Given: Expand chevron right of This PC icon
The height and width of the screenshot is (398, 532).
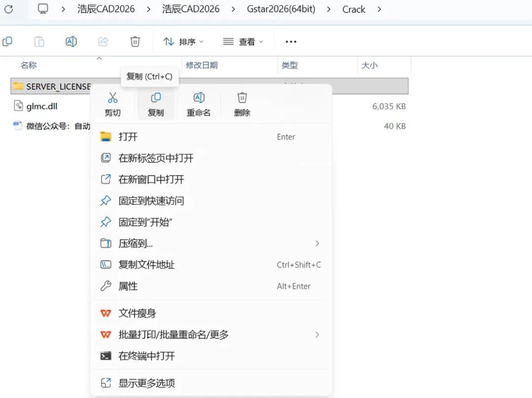Looking at the screenshot, I should (x=63, y=9).
